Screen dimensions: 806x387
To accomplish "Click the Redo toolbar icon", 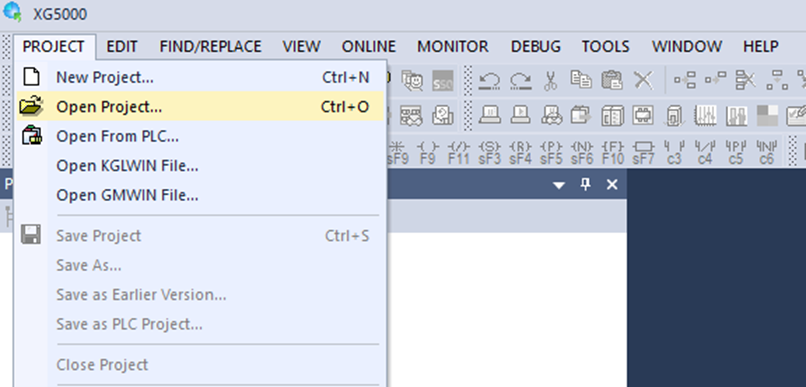I will coord(520,81).
